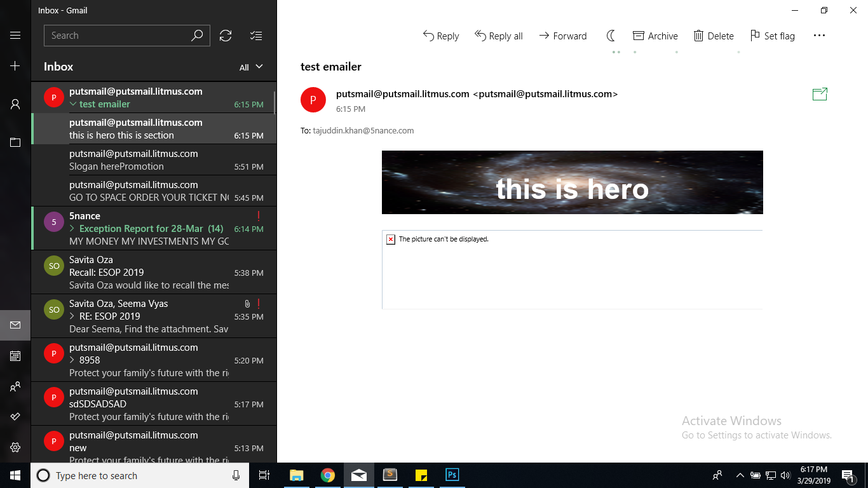Click the 5nance sender avatar
This screenshot has width=868, height=488.
pyautogui.click(x=54, y=222)
